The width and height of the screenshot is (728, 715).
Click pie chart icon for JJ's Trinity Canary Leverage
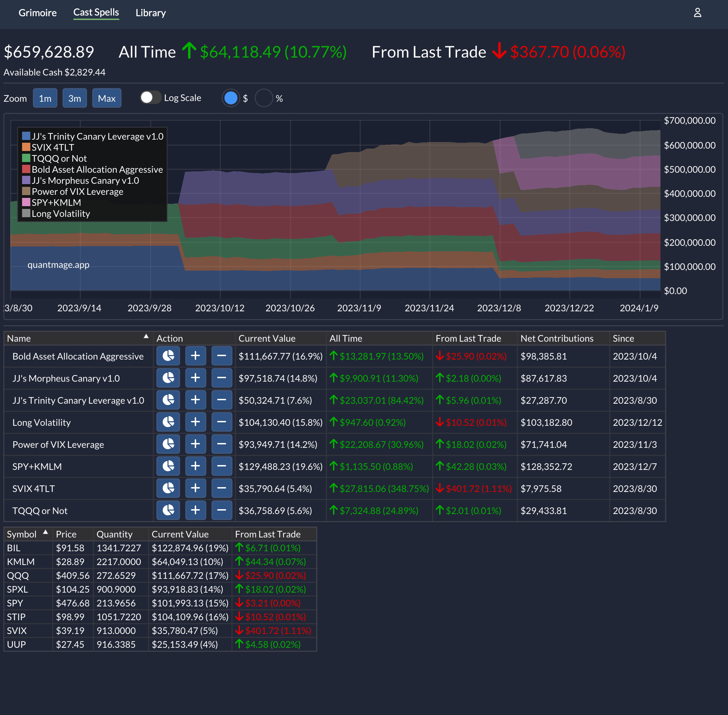(168, 400)
